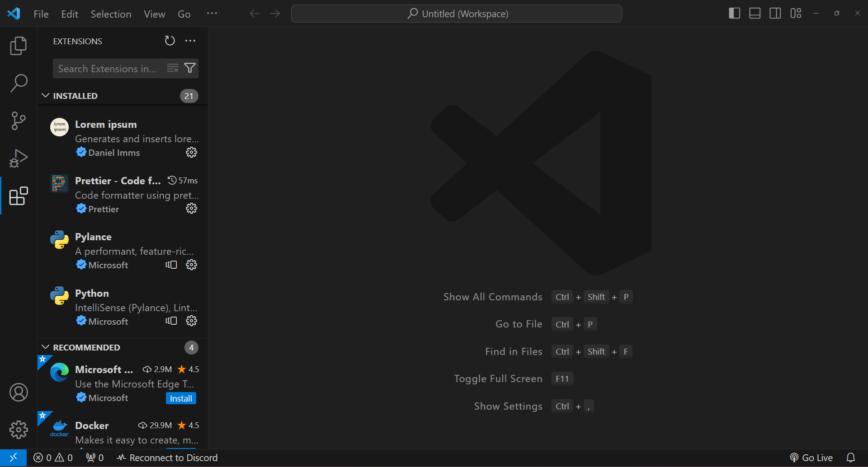Clear extensions search results icon
The width and height of the screenshot is (868, 467).
173,68
